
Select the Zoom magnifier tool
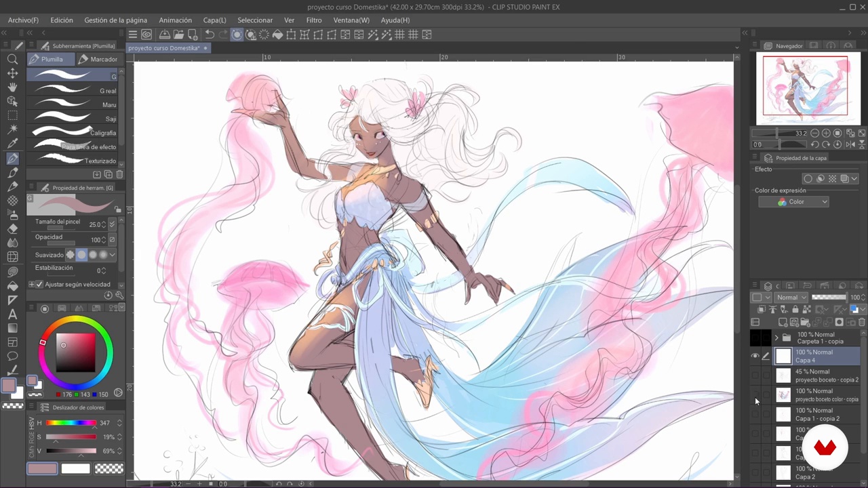[12, 59]
